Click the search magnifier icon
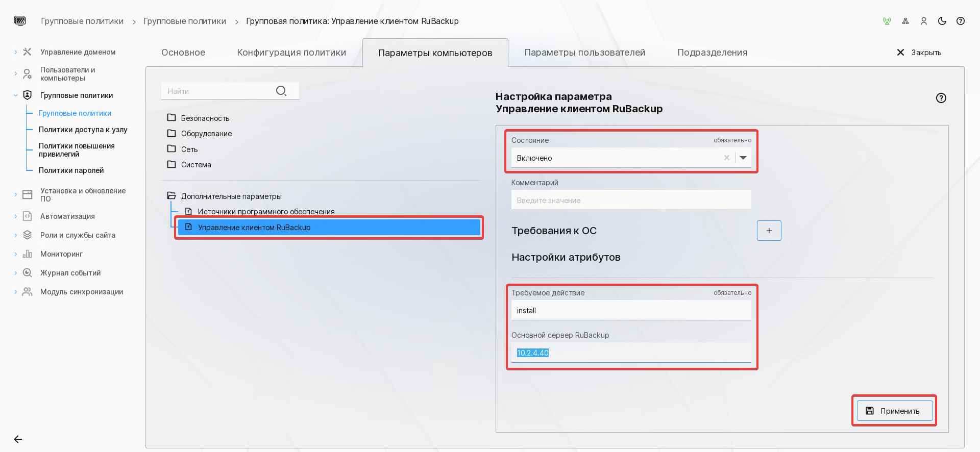 tap(281, 91)
